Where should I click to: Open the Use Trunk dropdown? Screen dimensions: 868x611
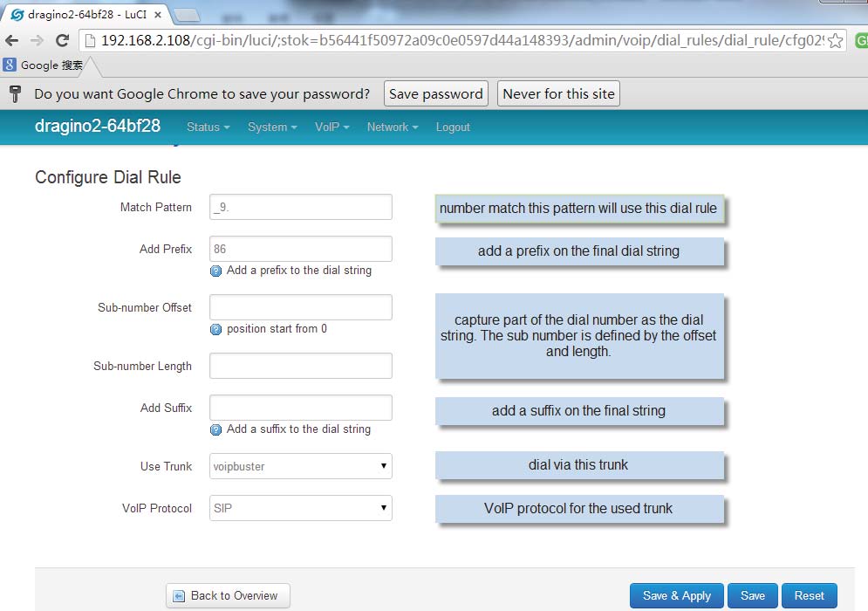pos(301,466)
